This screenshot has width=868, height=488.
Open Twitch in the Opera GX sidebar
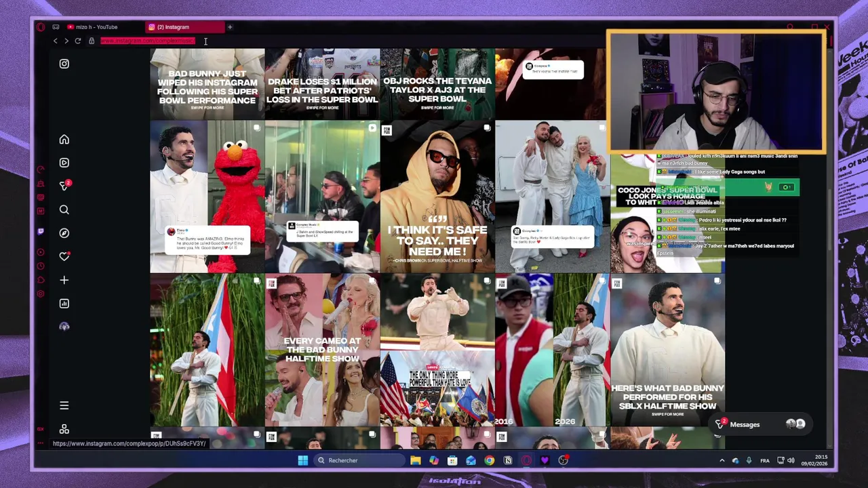tap(41, 231)
